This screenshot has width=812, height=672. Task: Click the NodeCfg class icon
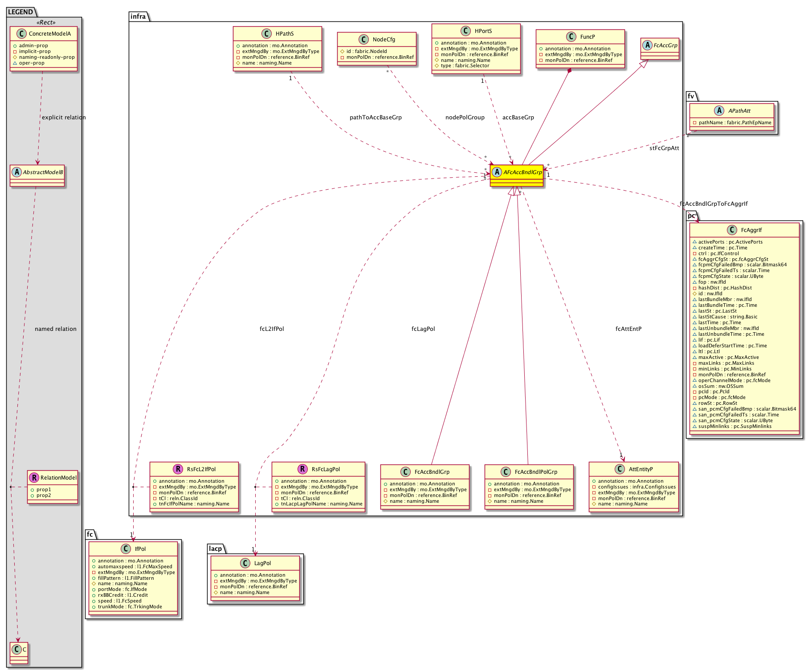364,39
